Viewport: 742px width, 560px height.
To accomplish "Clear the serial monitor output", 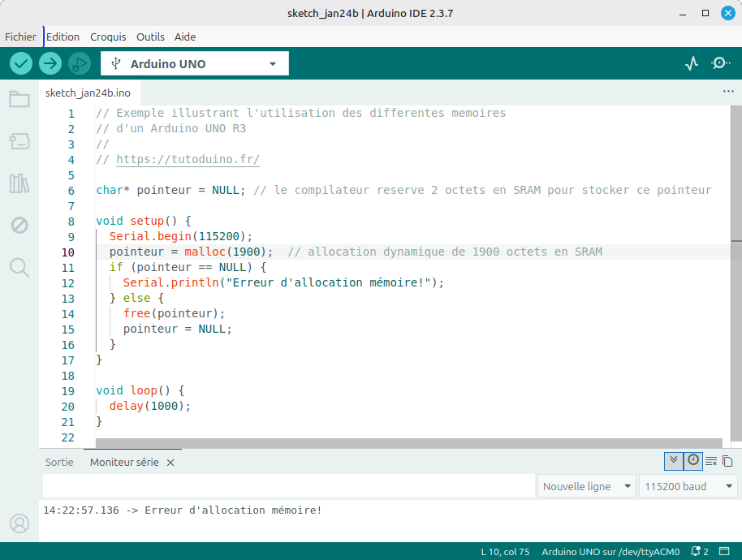I will click(x=711, y=461).
